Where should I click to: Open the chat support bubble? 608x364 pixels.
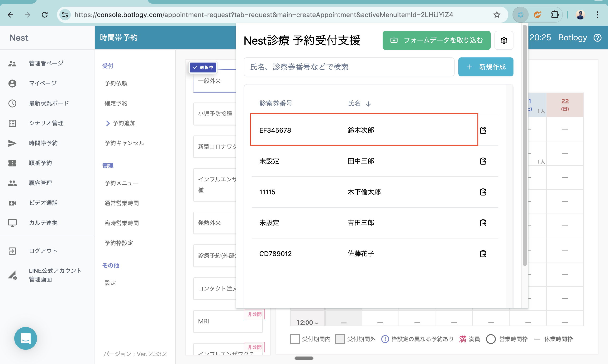[25, 338]
